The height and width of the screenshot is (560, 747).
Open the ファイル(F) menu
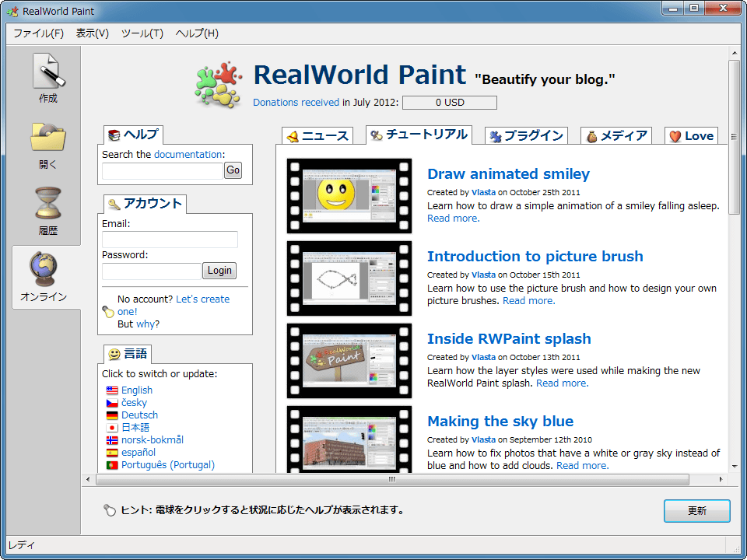tap(38, 33)
